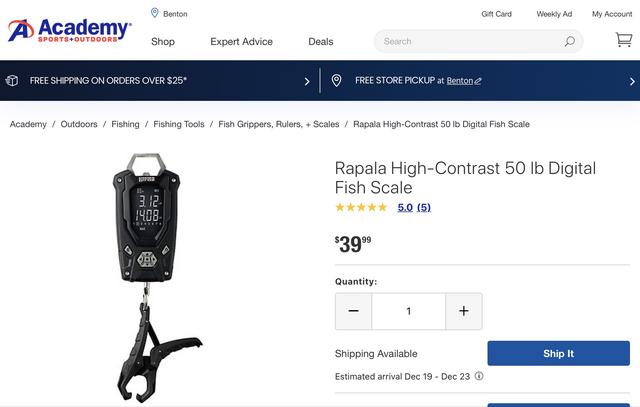Click the free shipping box icon
Screen dimensions: 640x407
pos(12,80)
